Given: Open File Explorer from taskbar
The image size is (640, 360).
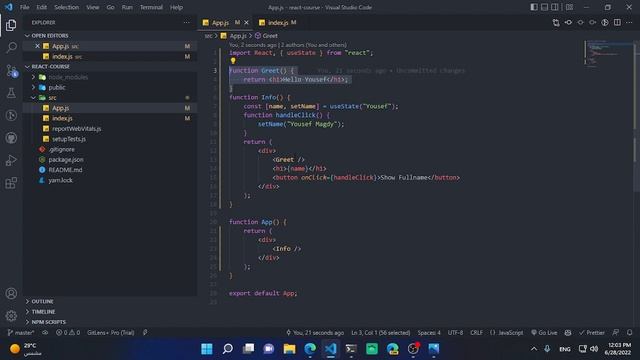Looking at the screenshot, I should [x=289, y=349].
